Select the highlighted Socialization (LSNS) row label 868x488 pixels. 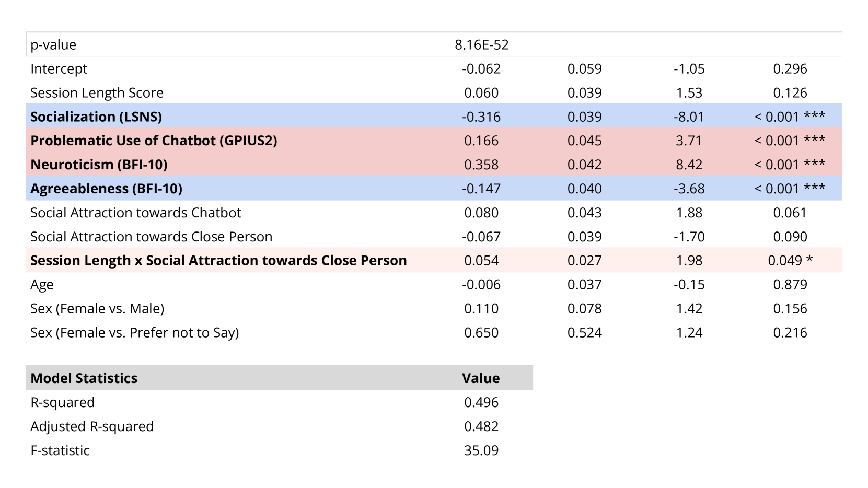96,117
